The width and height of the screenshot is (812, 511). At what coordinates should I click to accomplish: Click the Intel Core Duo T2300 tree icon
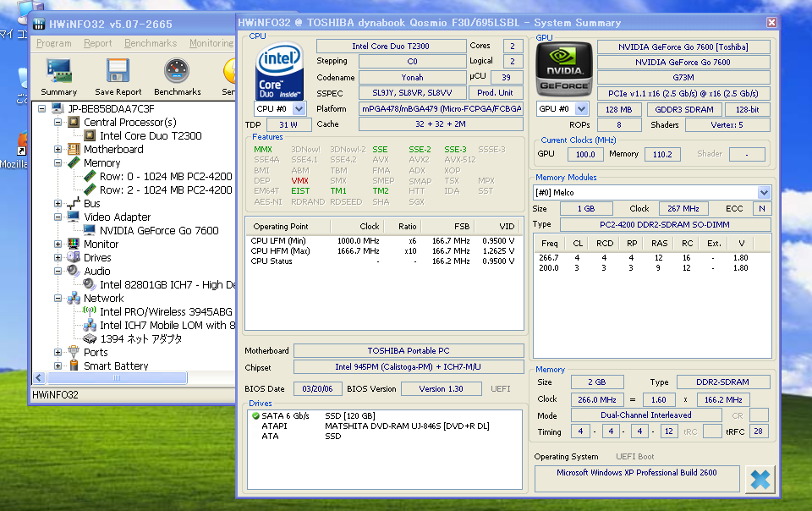91,135
